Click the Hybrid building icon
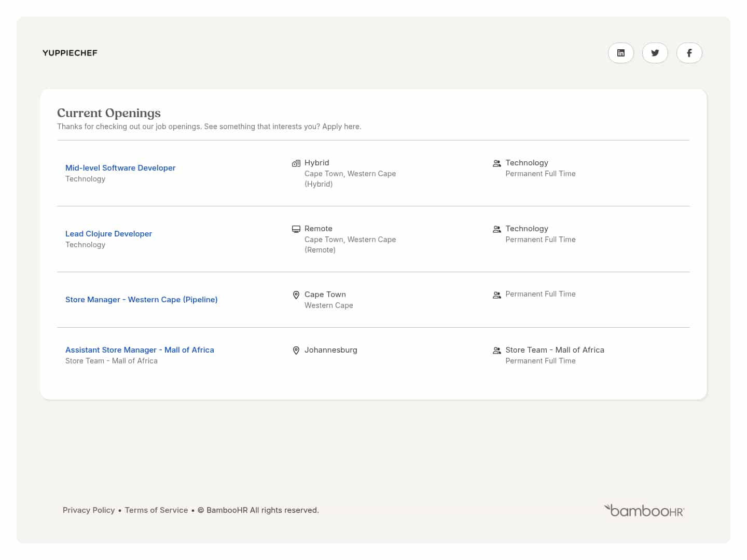Image resolution: width=747 pixels, height=560 pixels. [296, 163]
